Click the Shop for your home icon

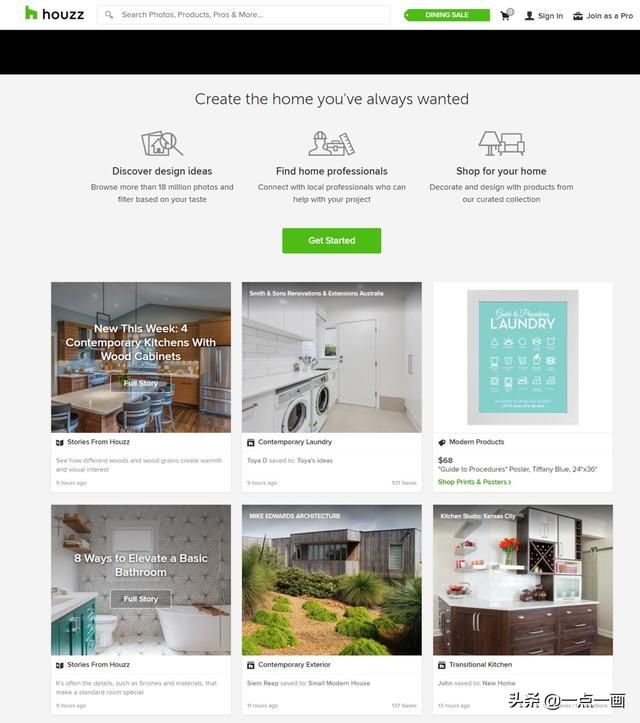coord(501,143)
